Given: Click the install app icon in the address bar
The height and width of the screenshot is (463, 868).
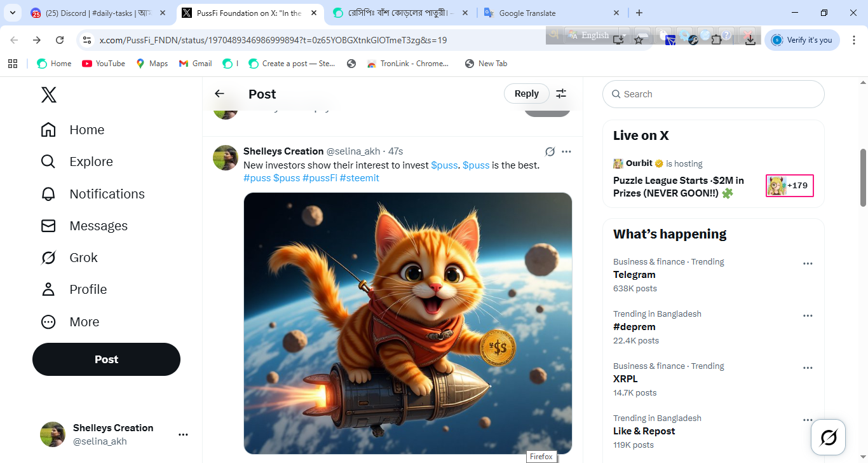Looking at the screenshot, I should (618, 40).
